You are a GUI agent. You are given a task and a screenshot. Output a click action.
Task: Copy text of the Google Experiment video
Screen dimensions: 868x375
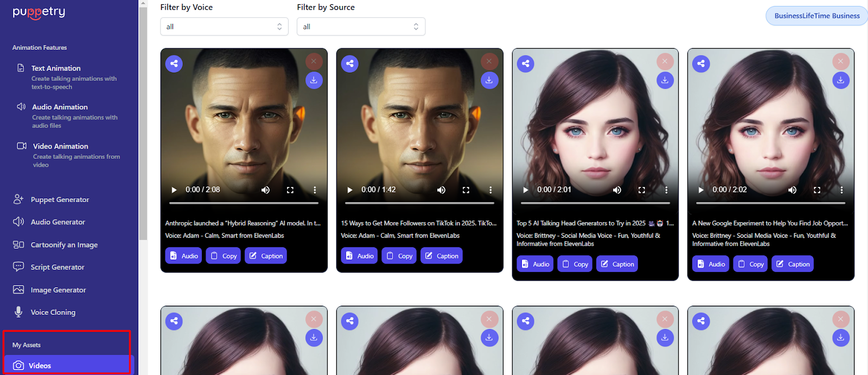coord(751,264)
